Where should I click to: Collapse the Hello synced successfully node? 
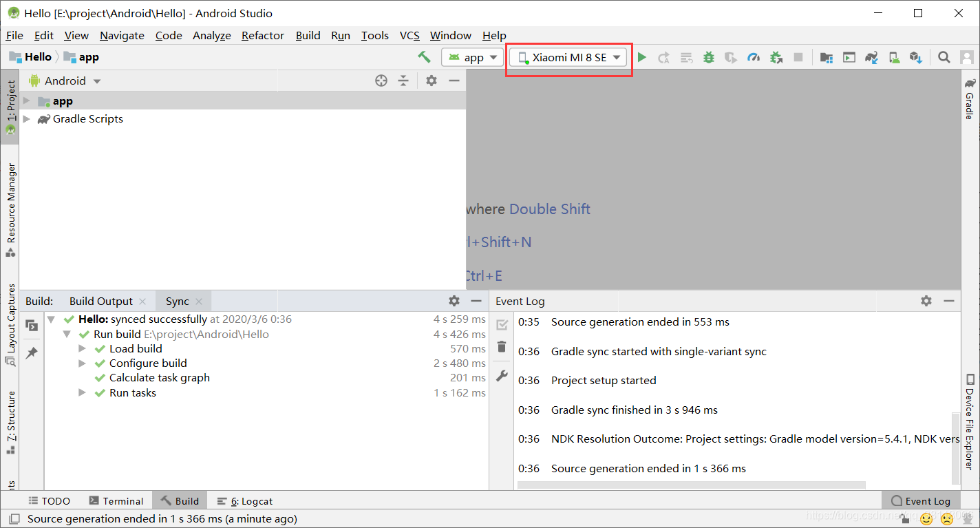[x=51, y=319]
